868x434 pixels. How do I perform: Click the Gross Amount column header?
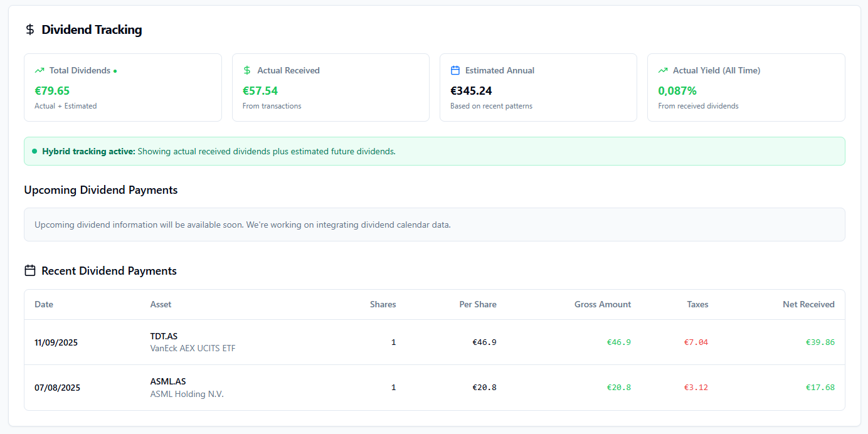pyautogui.click(x=602, y=304)
